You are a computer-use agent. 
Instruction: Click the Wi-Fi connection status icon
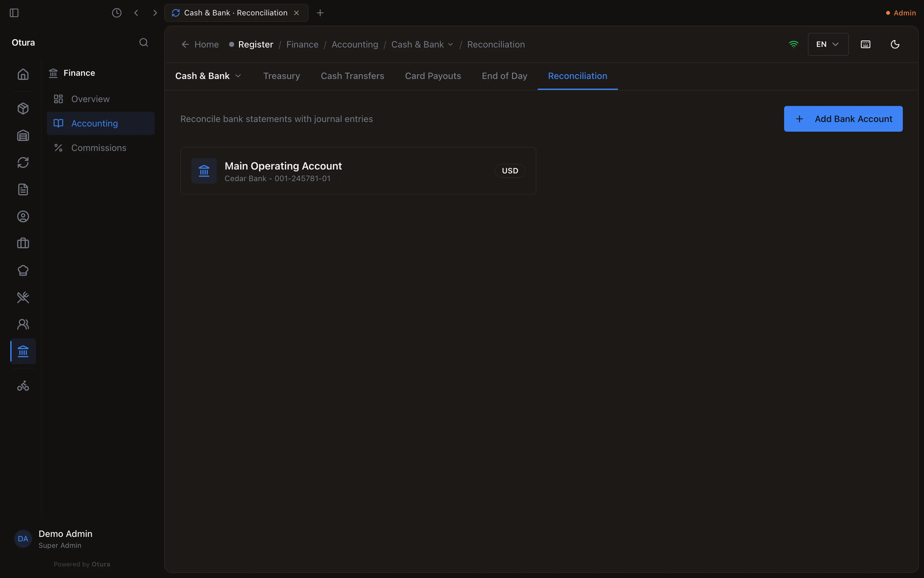pos(793,44)
